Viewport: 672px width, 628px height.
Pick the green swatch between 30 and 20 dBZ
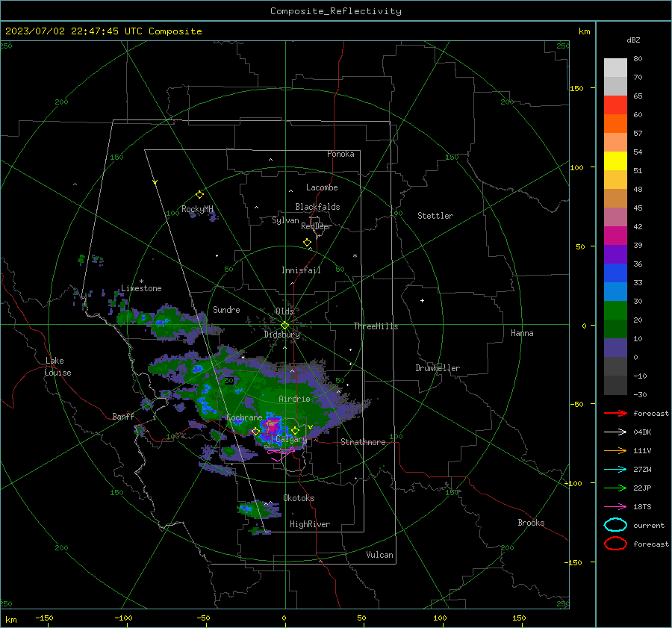615,311
